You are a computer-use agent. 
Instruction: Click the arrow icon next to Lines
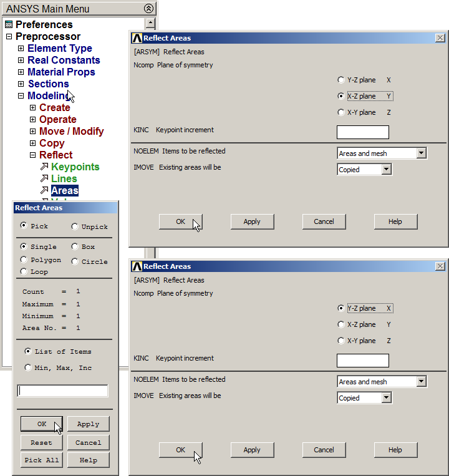[x=44, y=179]
